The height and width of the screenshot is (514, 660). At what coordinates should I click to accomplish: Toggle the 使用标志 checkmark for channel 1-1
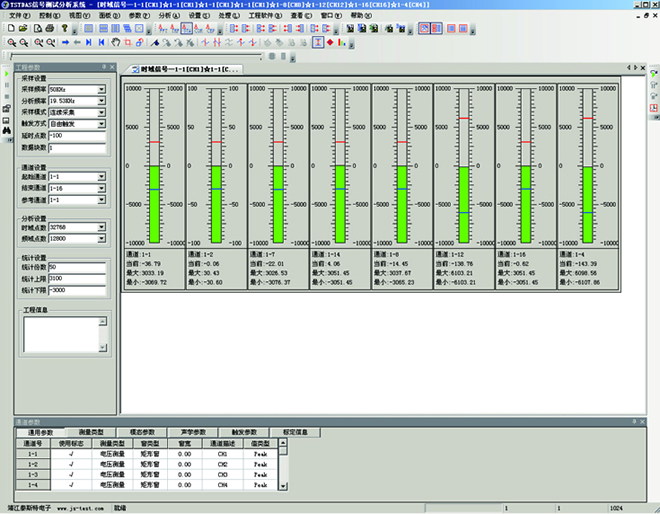[x=73, y=453]
